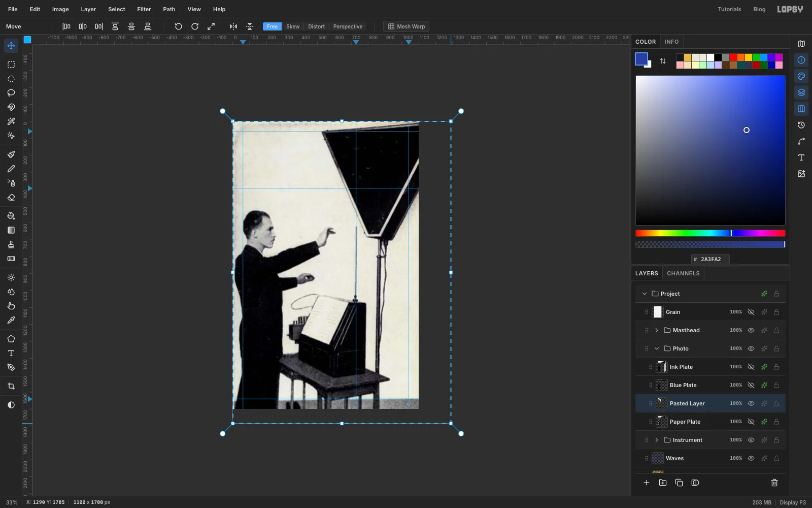This screenshot has width=812, height=508.
Task: Swap foreground and background colors
Action: pos(663,61)
